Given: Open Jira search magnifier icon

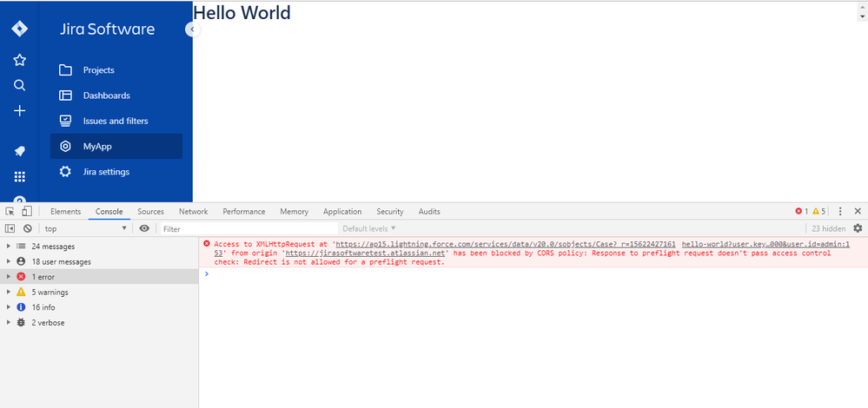Looking at the screenshot, I should click(x=19, y=85).
